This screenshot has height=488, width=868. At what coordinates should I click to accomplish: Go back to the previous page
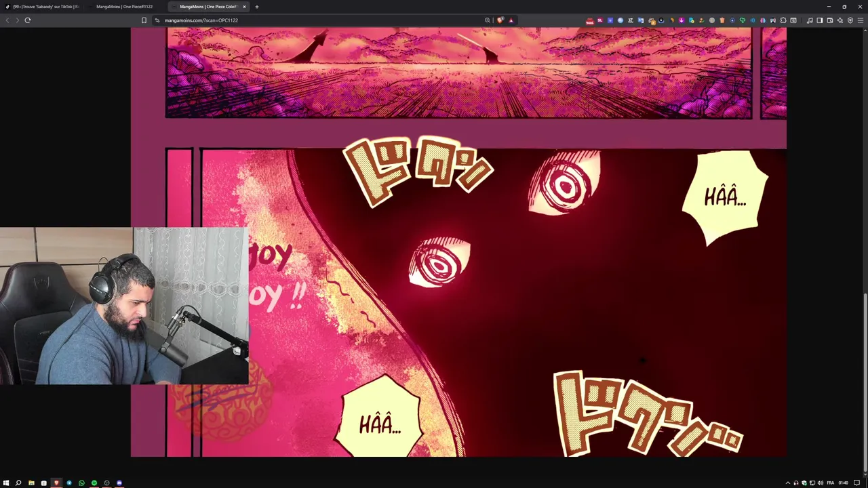click(7, 20)
